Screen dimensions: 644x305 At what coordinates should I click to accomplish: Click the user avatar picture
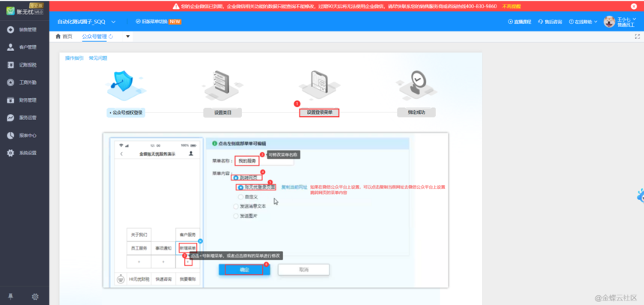tap(609, 22)
